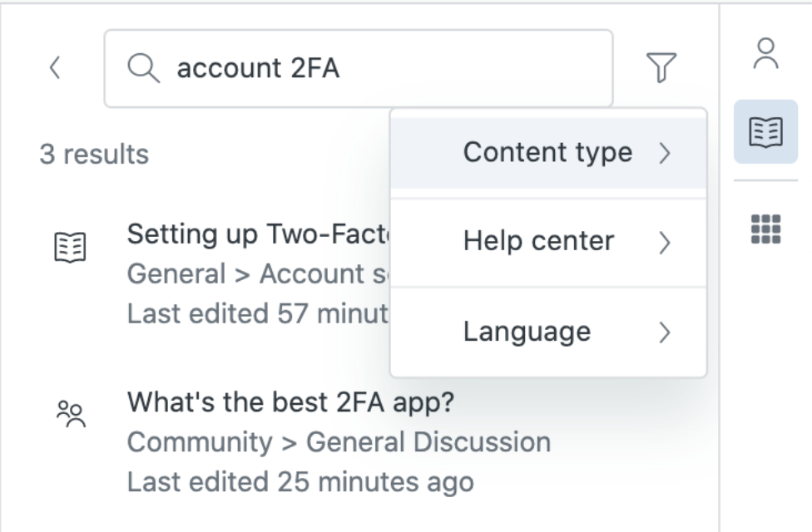The height and width of the screenshot is (532, 812).
Task: Click the 3 results label
Action: tap(94, 155)
